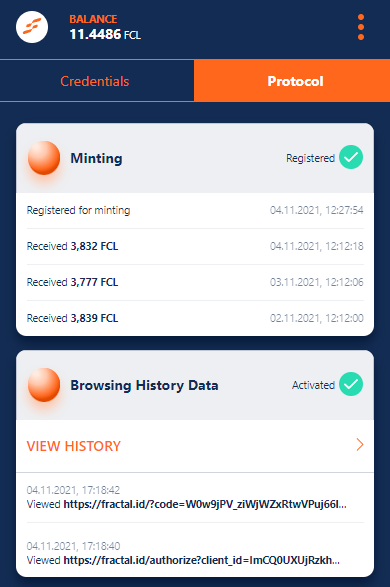Click the Browsing History Data sphere icon

tap(44, 384)
